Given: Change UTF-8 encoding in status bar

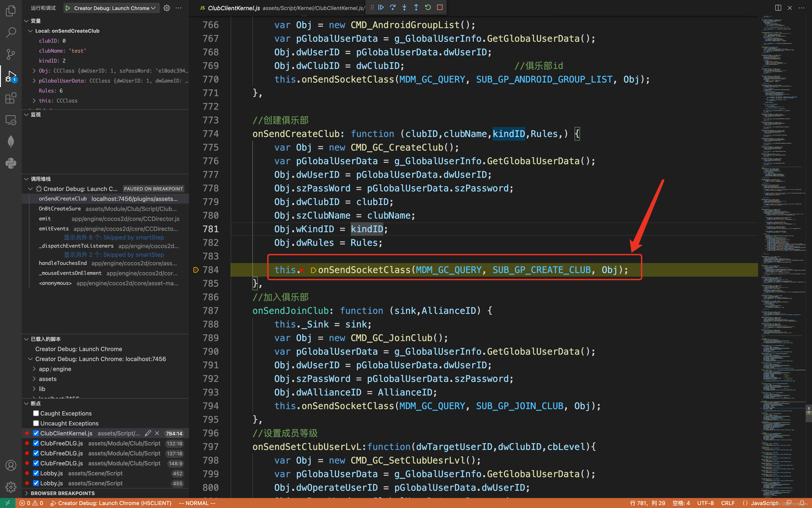Looking at the screenshot, I should (705, 503).
